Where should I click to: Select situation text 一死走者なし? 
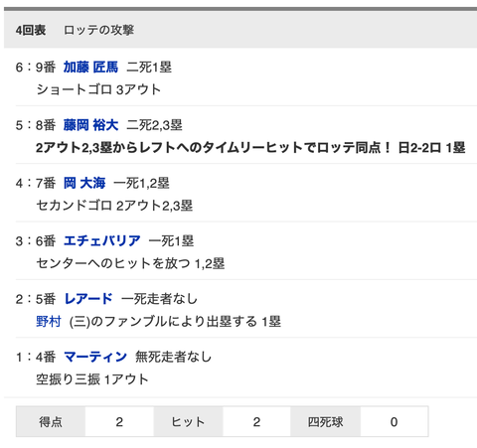[159, 299]
